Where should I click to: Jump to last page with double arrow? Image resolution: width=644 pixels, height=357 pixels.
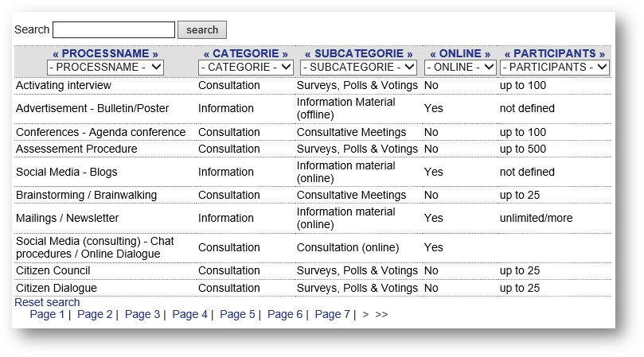(x=381, y=314)
